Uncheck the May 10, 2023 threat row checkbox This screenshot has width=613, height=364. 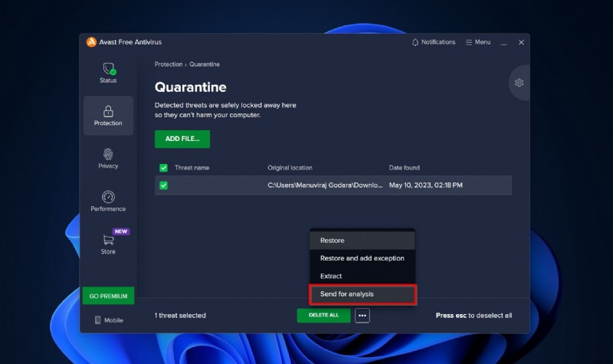point(163,185)
